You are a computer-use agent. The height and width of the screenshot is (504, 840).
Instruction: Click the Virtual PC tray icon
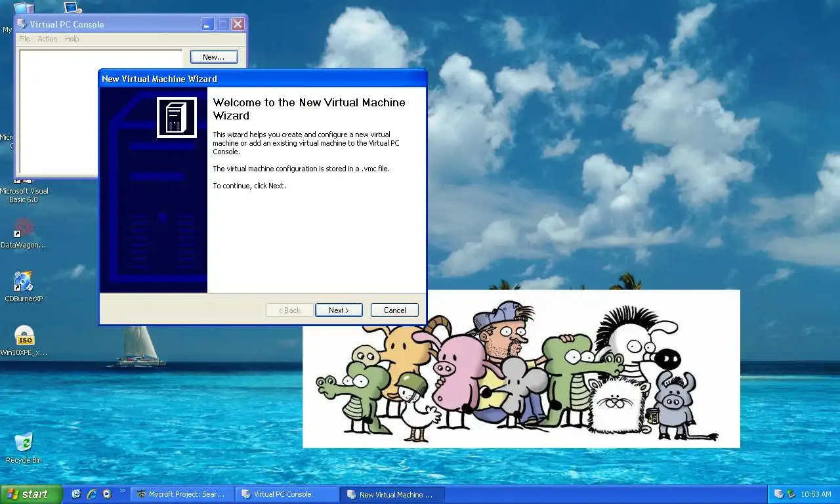778,494
